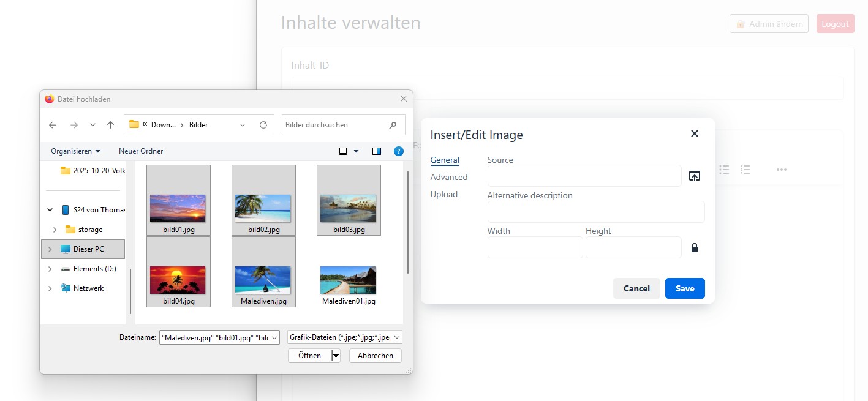
Task: Click the Alternative description input field
Action: (x=595, y=212)
